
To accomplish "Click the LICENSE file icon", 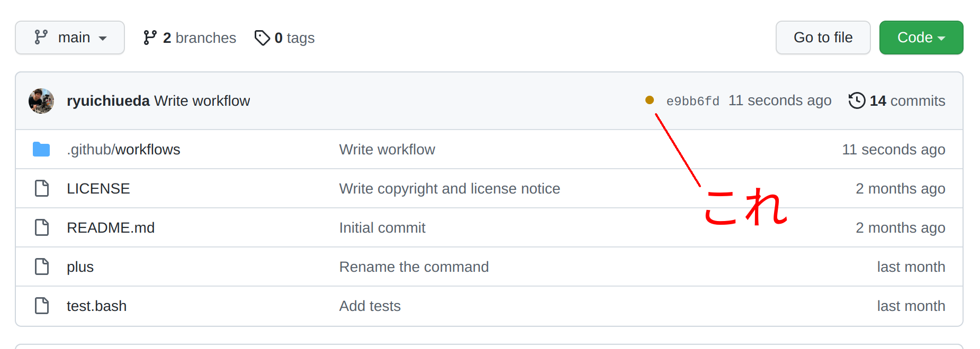I will [42, 188].
